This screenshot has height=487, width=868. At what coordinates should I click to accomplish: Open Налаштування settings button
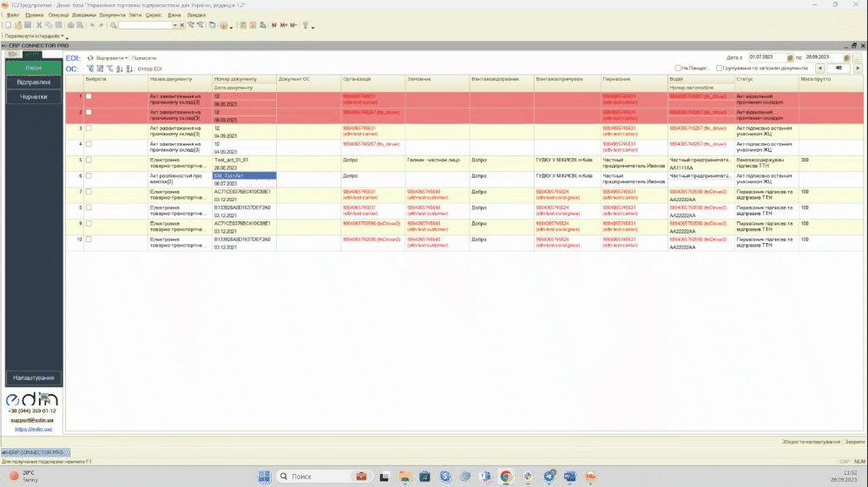pyautogui.click(x=34, y=378)
